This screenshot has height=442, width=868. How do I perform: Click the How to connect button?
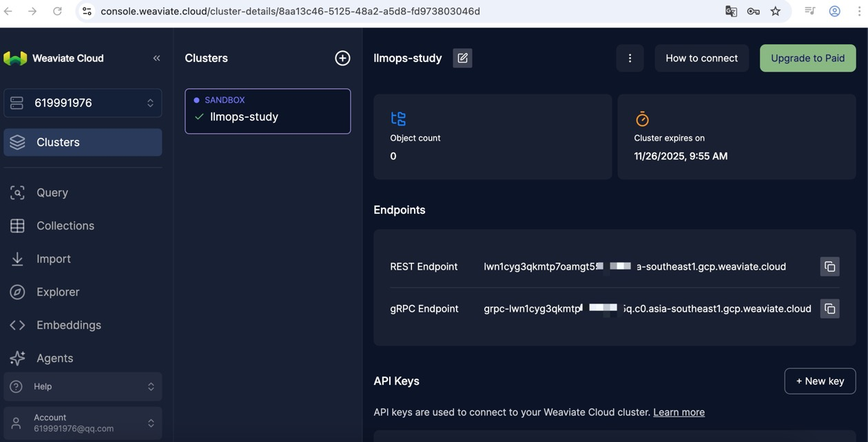click(701, 59)
